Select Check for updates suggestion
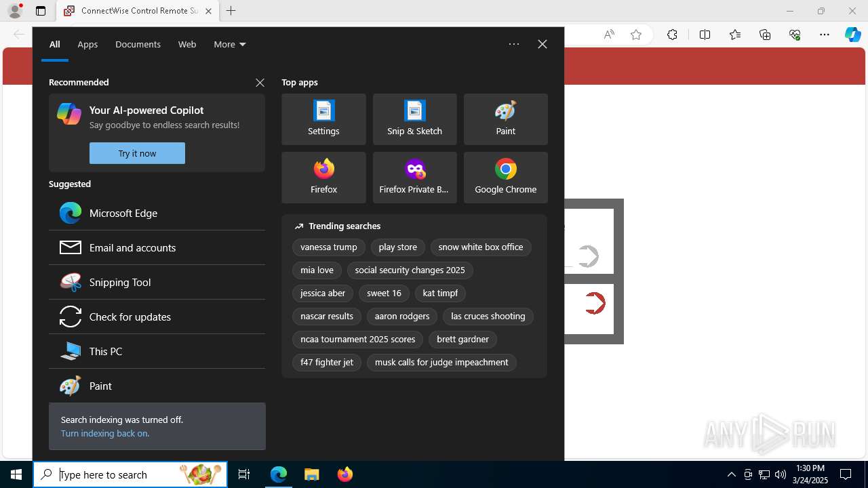 [157, 317]
